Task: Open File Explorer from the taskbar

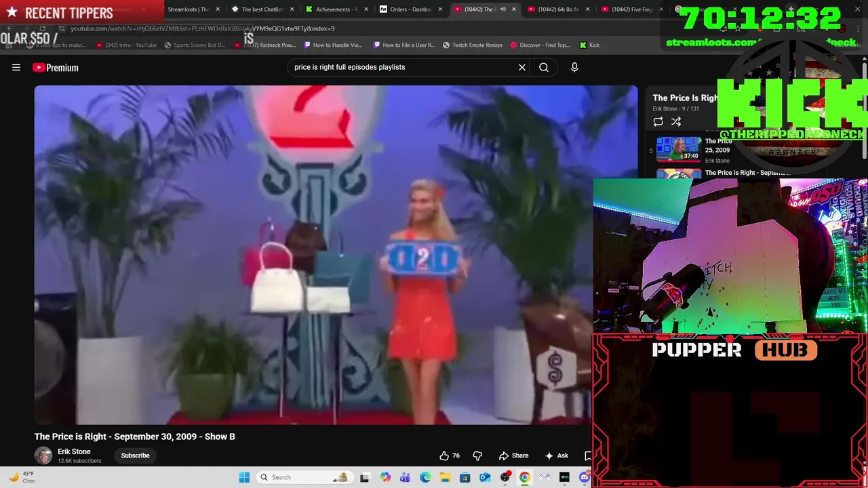Action: [x=445, y=477]
